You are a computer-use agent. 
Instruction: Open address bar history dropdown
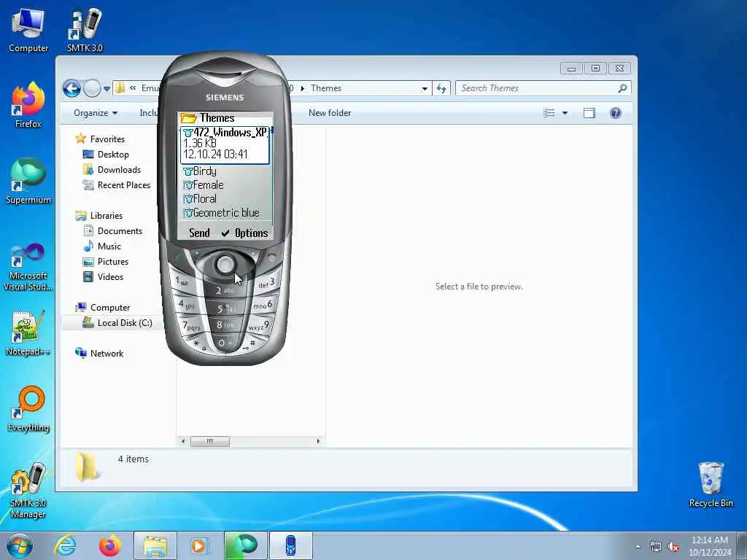tap(425, 88)
